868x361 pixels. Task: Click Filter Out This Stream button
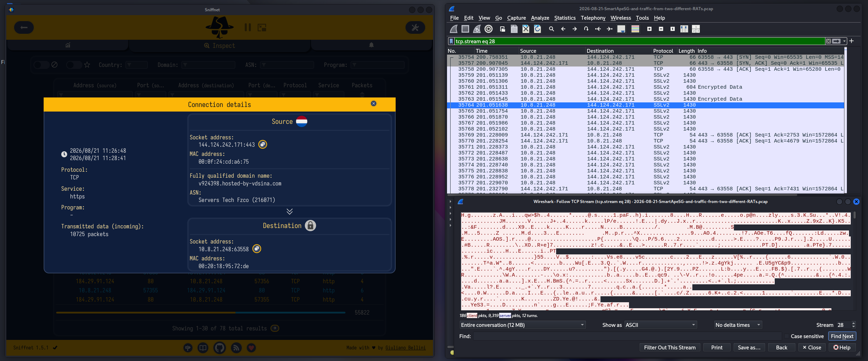pyautogui.click(x=670, y=348)
